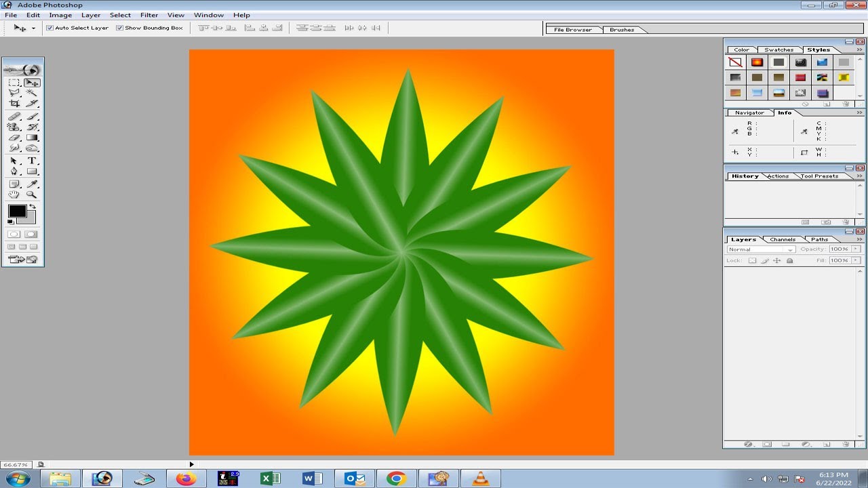Select the Move tool in toolbox
The height and width of the screenshot is (488, 868).
(x=32, y=82)
